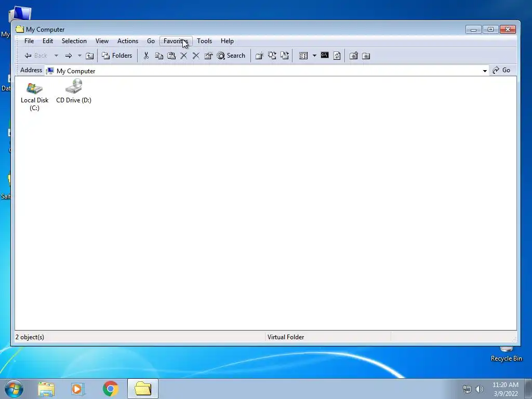Click the 'Virtual Folder' status text

pyautogui.click(x=286, y=337)
